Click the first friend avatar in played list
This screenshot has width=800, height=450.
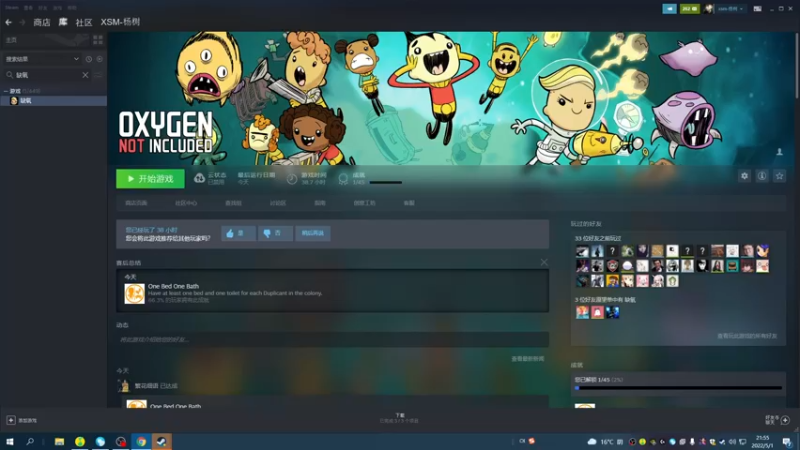pyautogui.click(x=582, y=251)
